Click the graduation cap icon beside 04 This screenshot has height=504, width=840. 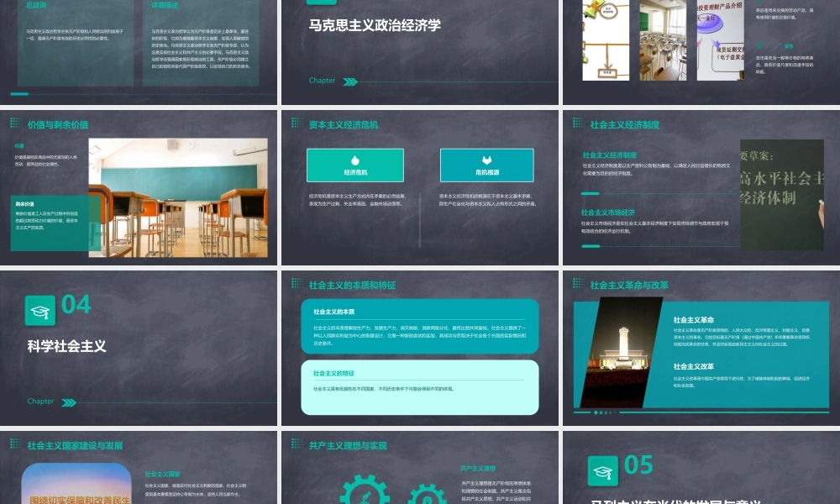(40, 311)
